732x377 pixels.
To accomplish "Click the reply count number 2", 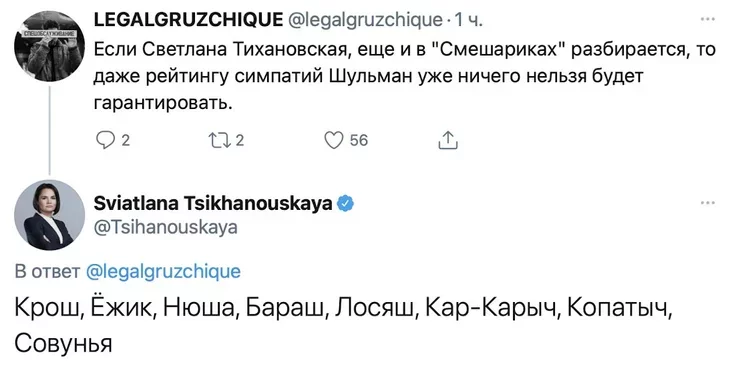I will [x=125, y=140].
